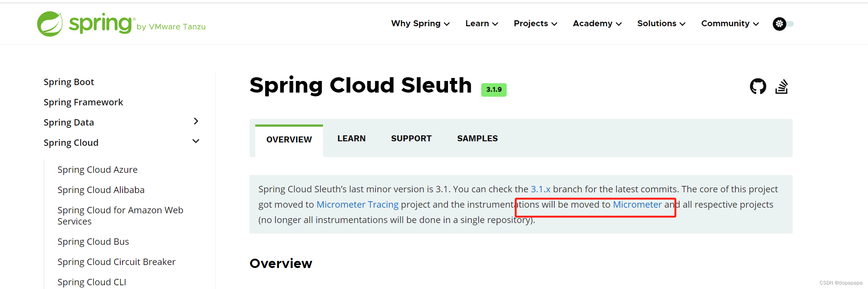Click the Spring Cloud Sleuth page title
The width and height of the screenshot is (868, 289).
pos(361,85)
